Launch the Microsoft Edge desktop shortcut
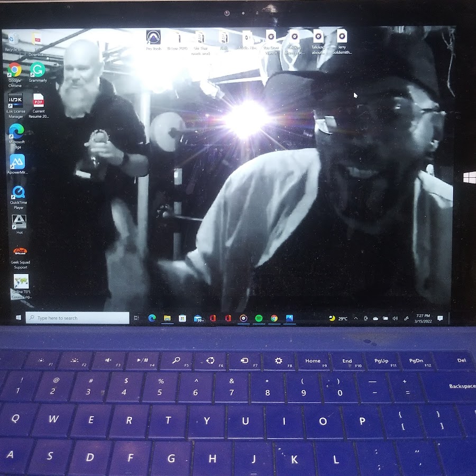This screenshot has width=476, height=476. (17, 136)
